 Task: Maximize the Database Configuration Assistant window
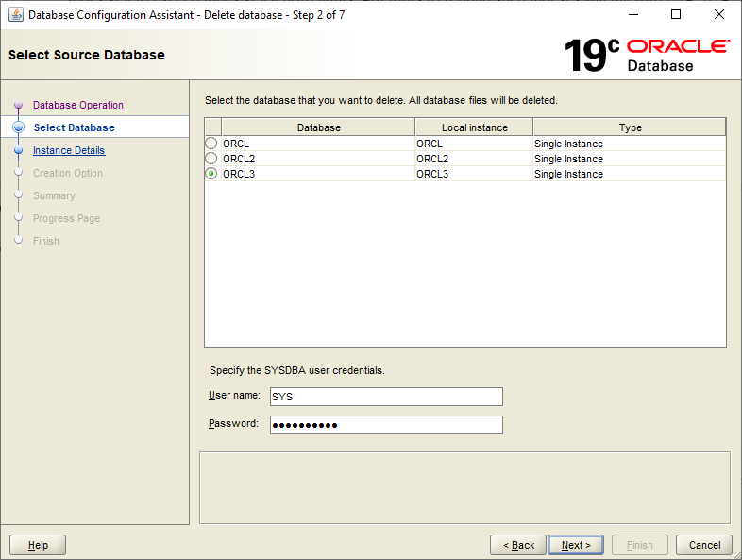tap(676, 15)
